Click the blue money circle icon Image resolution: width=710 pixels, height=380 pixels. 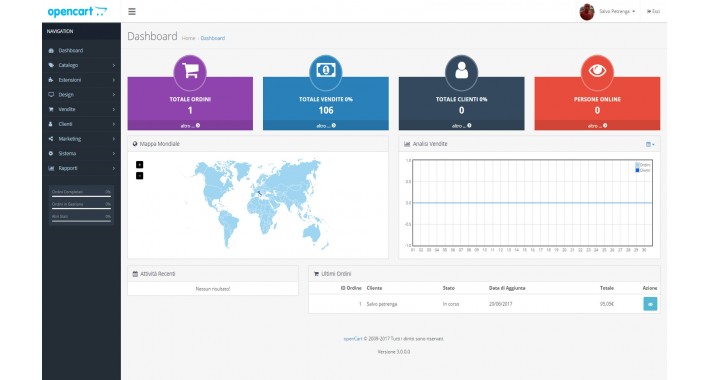[326, 72]
